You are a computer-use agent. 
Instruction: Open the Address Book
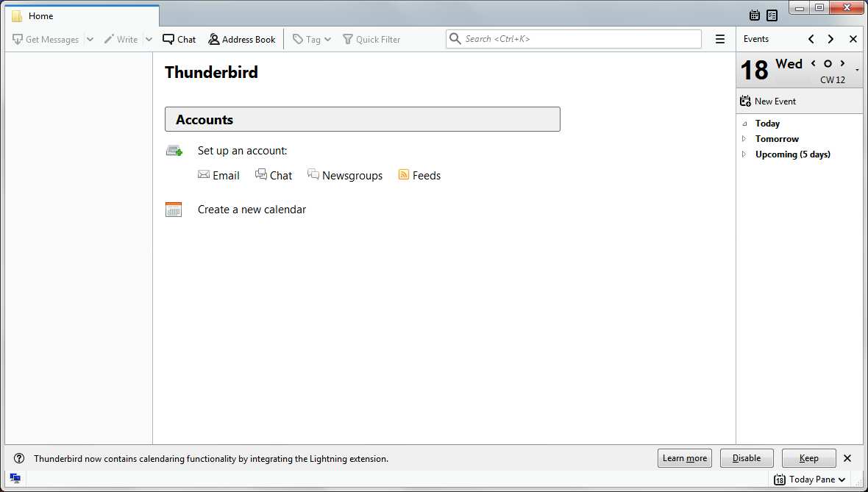pyautogui.click(x=242, y=39)
